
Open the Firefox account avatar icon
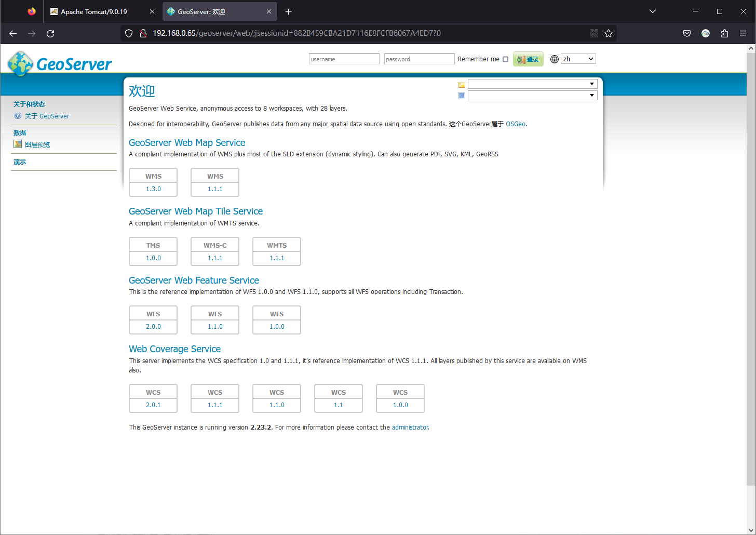pos(706,33)
